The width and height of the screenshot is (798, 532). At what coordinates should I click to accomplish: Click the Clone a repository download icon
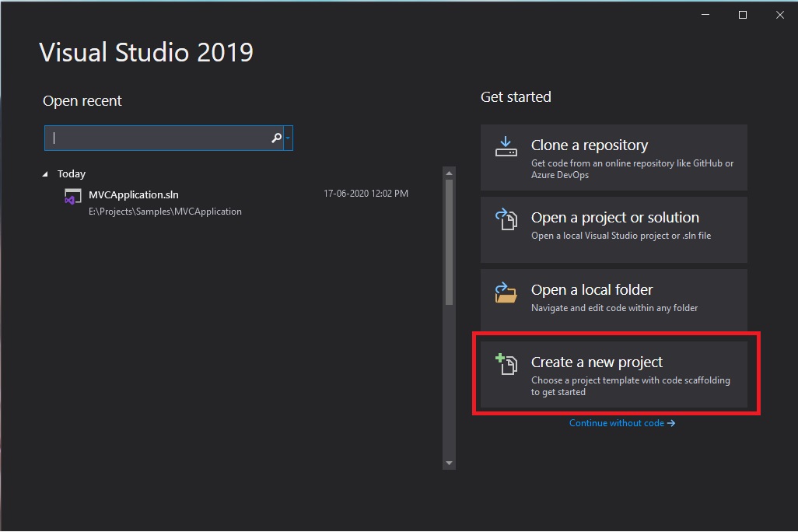coord(506,147)
